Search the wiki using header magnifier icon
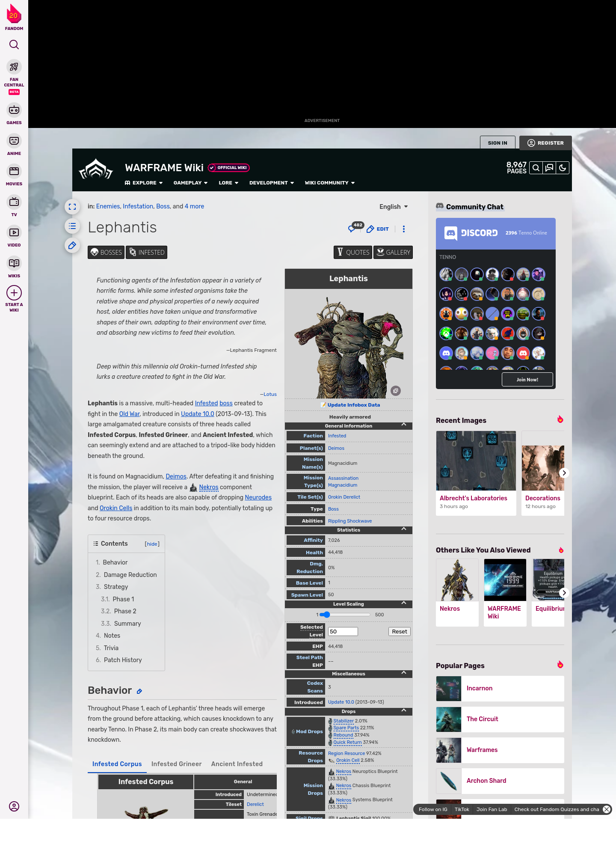 pos(536,168)
